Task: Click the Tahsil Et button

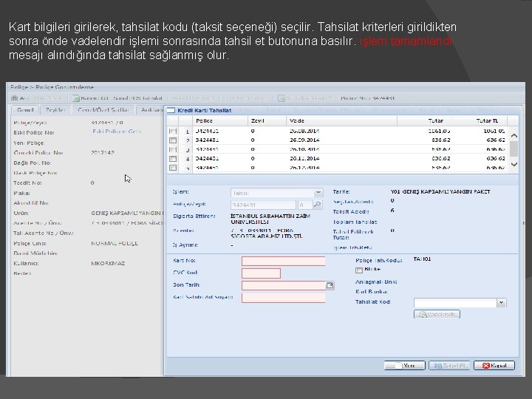Action: point(449,366)
